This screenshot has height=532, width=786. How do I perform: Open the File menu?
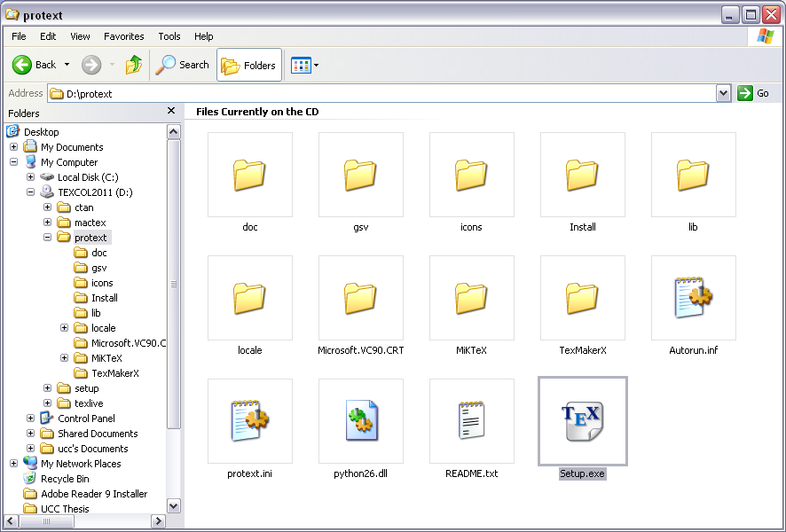(x=19, y=36)
